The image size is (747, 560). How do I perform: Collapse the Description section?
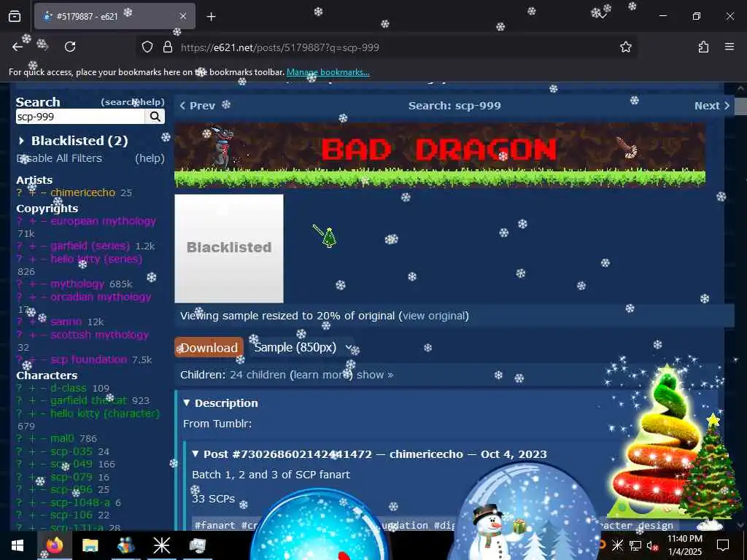pyautogui.click(x=220, y=402)
